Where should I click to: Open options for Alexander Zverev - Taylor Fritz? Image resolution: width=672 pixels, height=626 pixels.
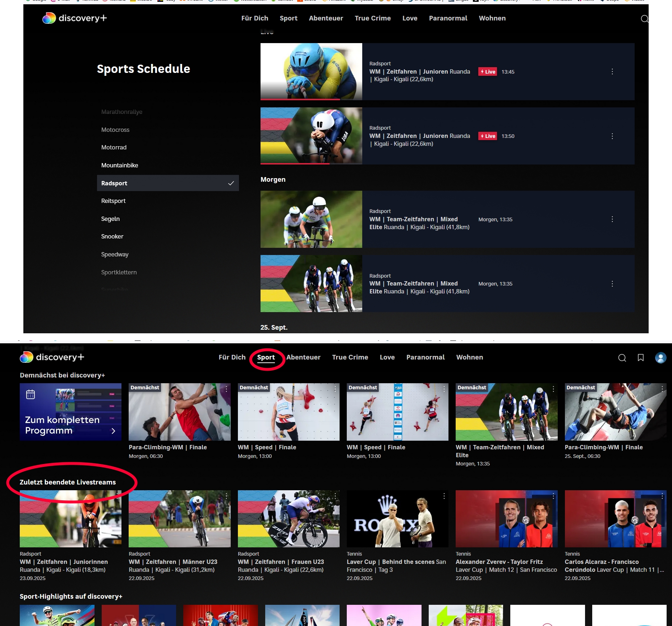click(553, 496)
